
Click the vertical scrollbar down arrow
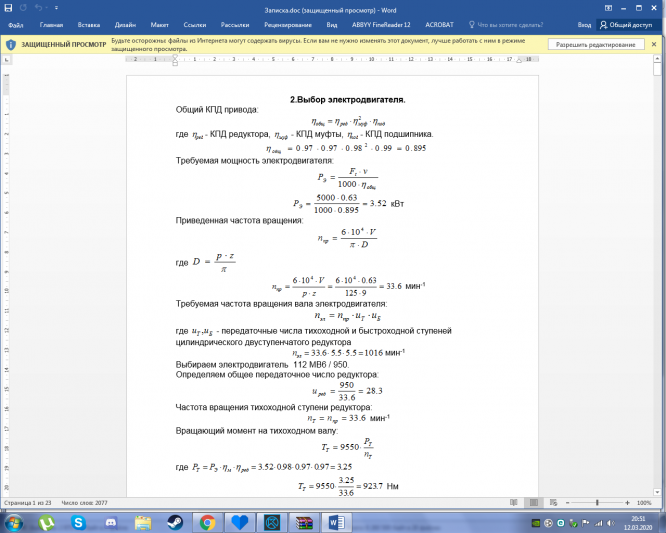[657, 492]
